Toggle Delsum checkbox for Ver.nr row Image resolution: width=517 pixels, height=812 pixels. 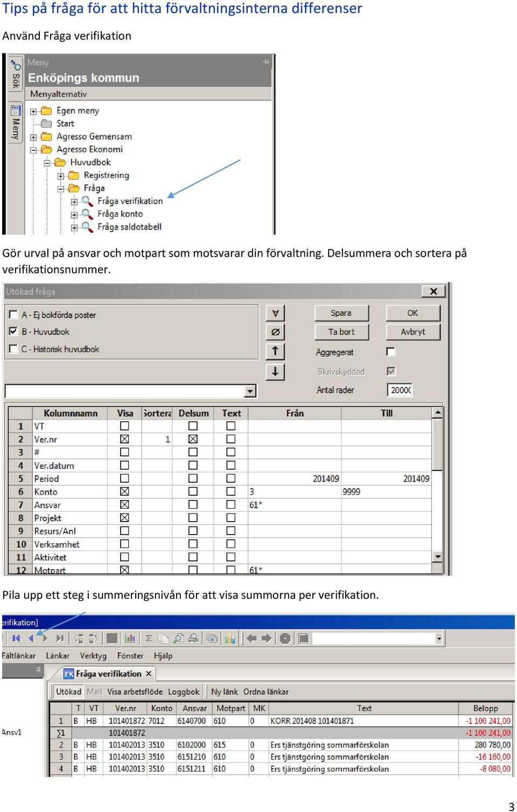(193, 439)
